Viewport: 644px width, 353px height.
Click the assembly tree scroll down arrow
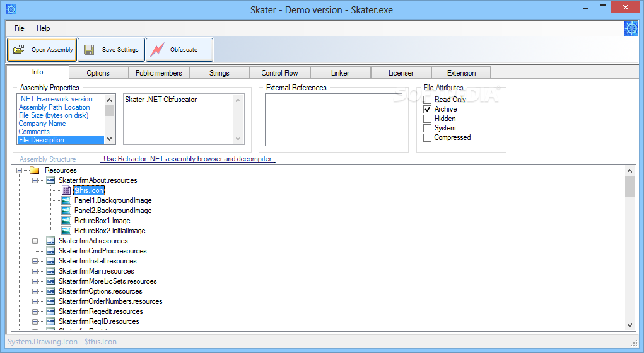tap(629, 325)
